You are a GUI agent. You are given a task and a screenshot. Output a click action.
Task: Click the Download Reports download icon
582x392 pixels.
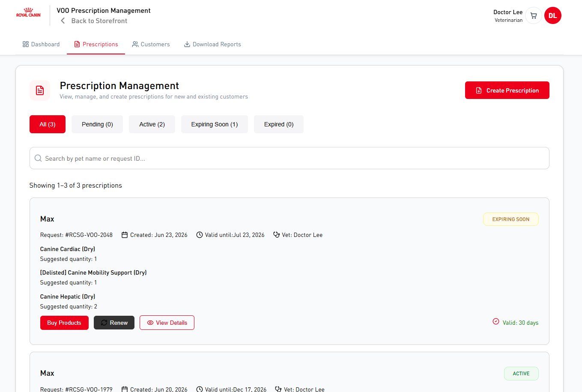(x=187, y=44)
